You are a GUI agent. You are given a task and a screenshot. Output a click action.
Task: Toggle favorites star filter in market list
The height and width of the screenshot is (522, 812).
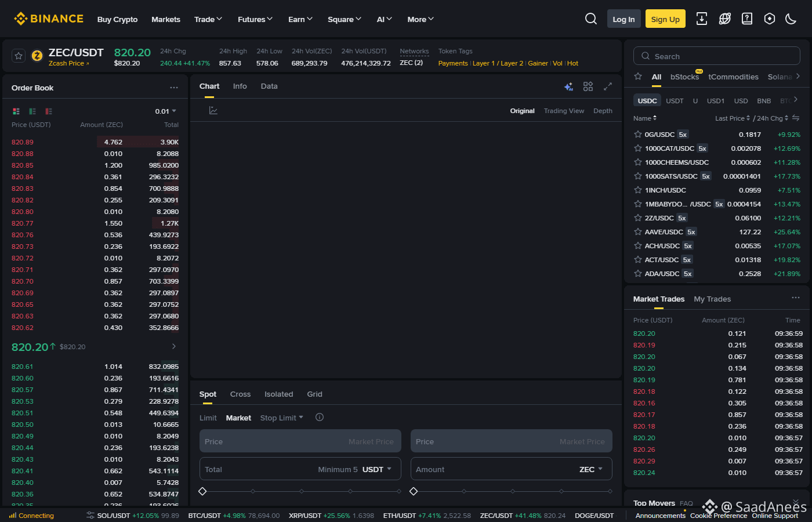(x=638, y=76)
